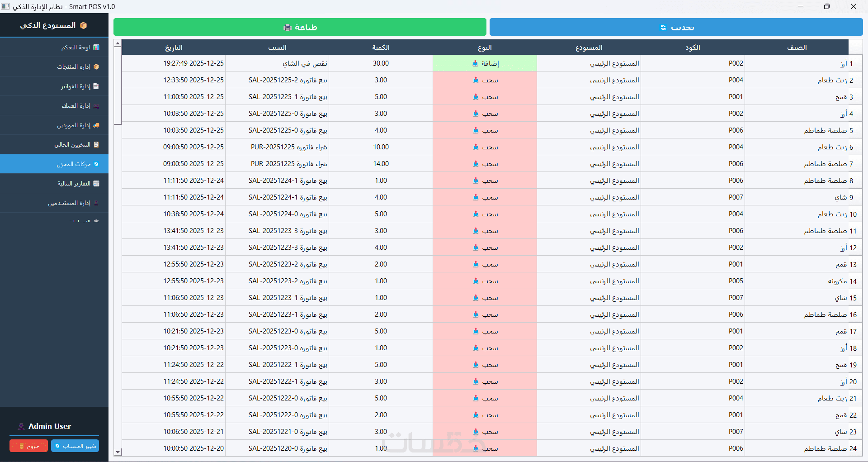
Task: Select the quantity cell 30.00
Action: pyautogui.click(x=381, y=63)
